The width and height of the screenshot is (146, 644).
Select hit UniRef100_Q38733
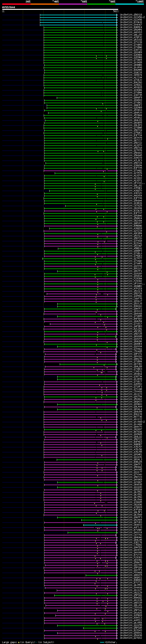click(x=131, y=50)
